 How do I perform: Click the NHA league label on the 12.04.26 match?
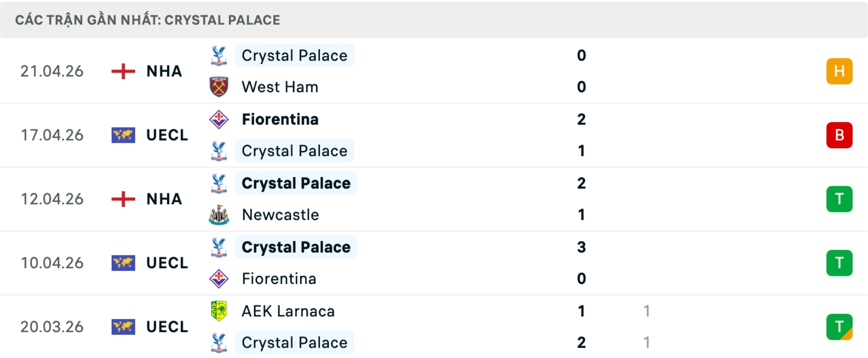tap(164, 199)
